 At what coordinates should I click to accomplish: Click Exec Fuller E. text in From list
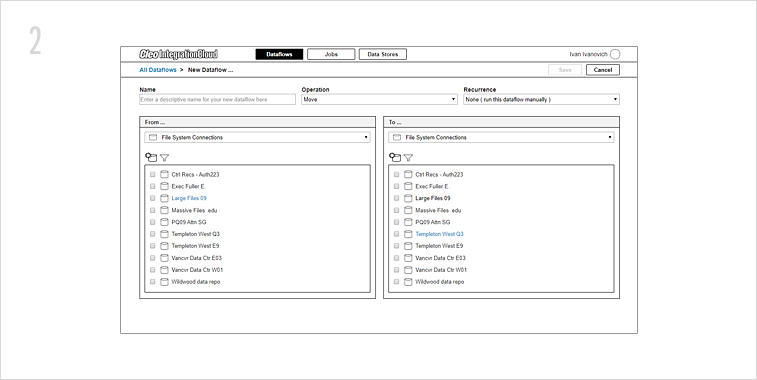pyautogui.click(x=189, y=186)
